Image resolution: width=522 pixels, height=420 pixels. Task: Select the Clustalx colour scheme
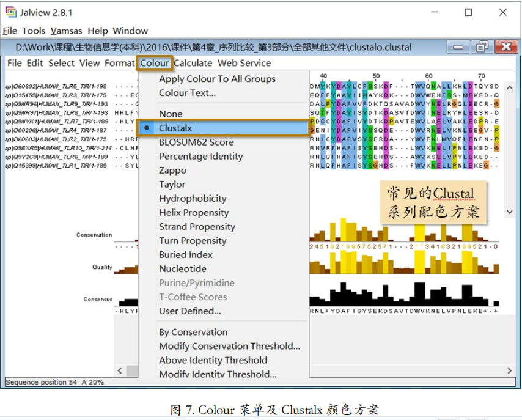(224, 128)
